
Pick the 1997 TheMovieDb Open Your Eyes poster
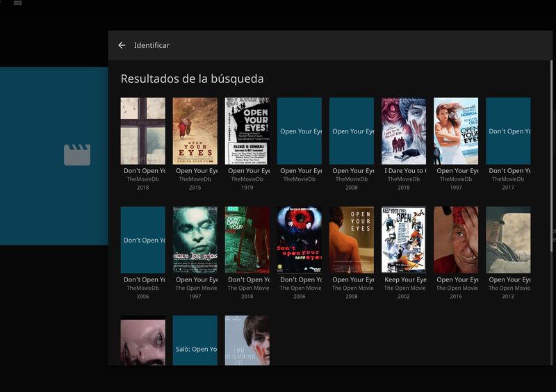(456, 131)
